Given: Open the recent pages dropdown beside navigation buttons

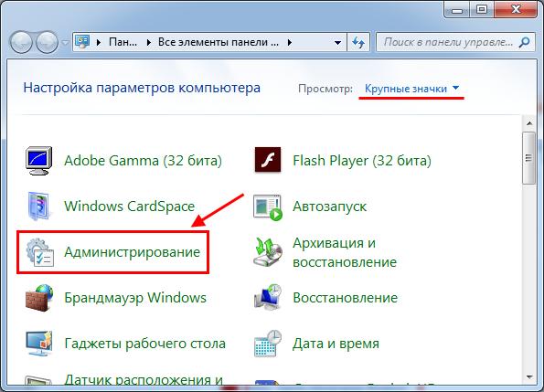Looking at the screenshot, I should point(65,43).
